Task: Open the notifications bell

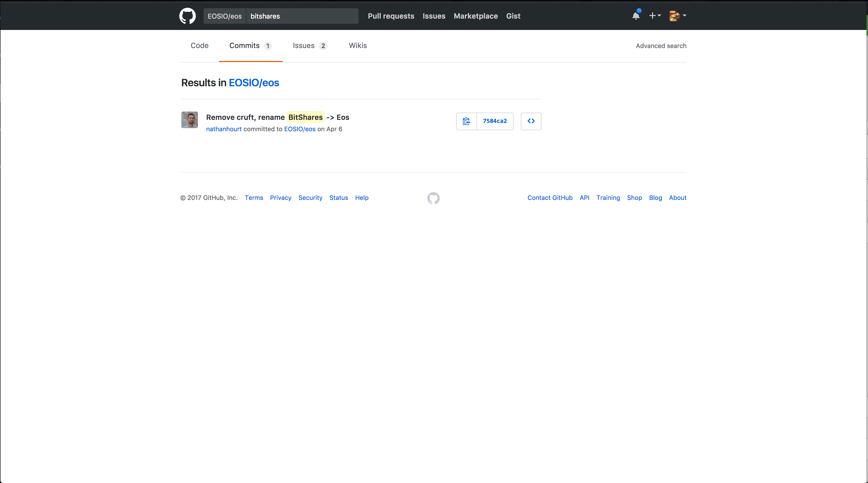Action: 636,15
